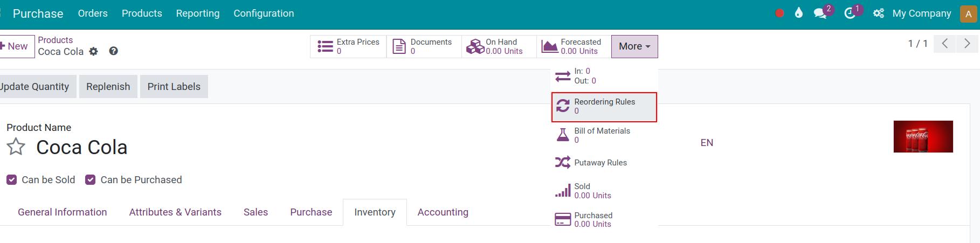
Task: Open Extra Prices stat button
Action: [349, 46]
